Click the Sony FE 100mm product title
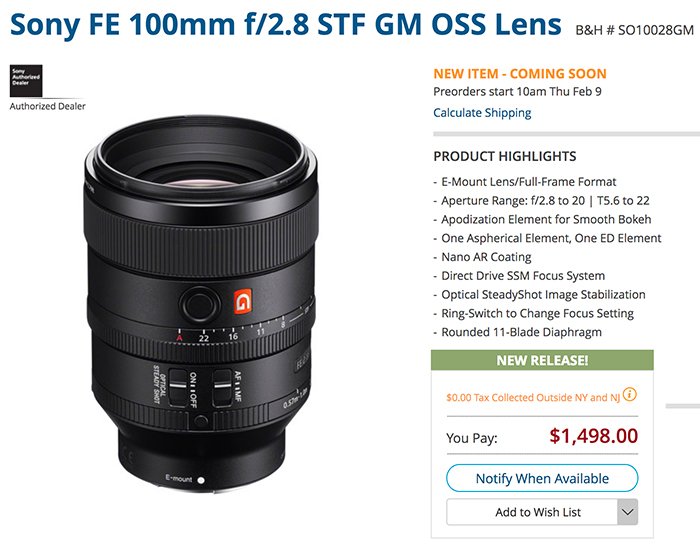 coord(285,24)
